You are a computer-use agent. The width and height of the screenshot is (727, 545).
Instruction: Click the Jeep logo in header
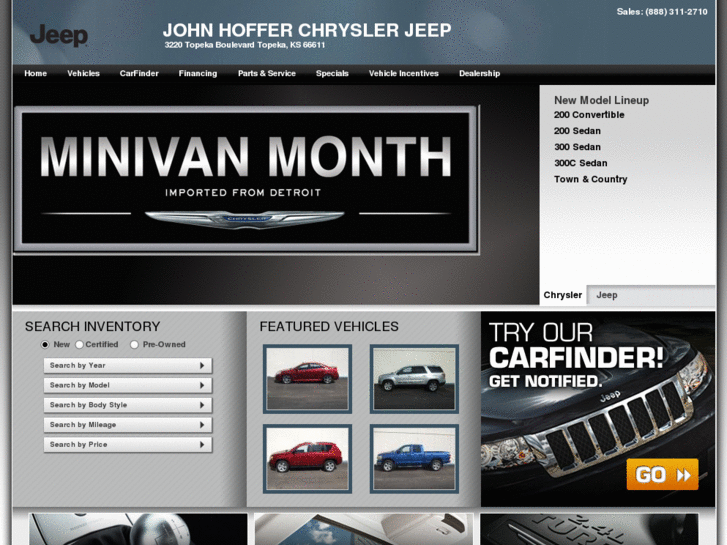[x=59, y=35]
